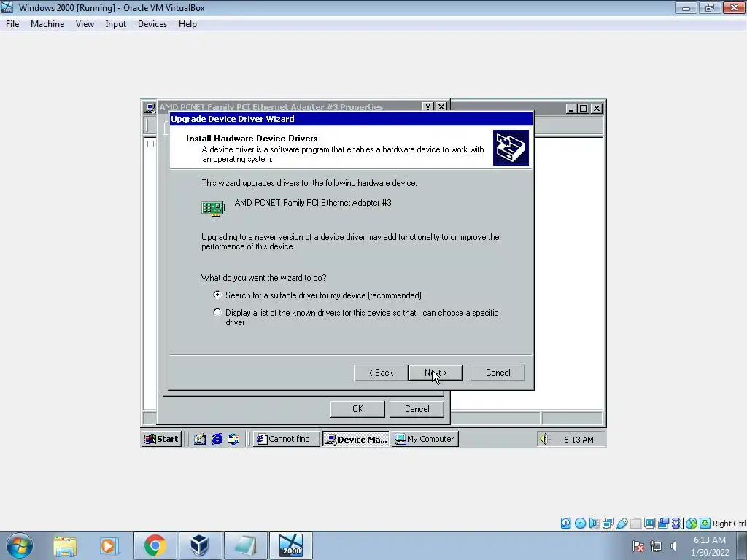Click the keyboard capture green arrow icon
Viewport: 747px width, 560px height.
705,524
